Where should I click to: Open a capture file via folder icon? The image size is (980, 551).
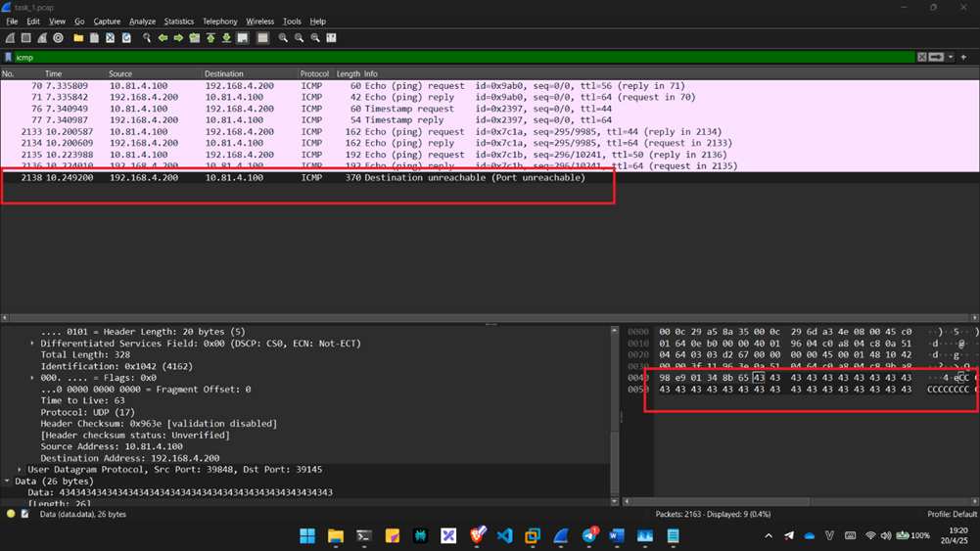[x=78, y=38]
